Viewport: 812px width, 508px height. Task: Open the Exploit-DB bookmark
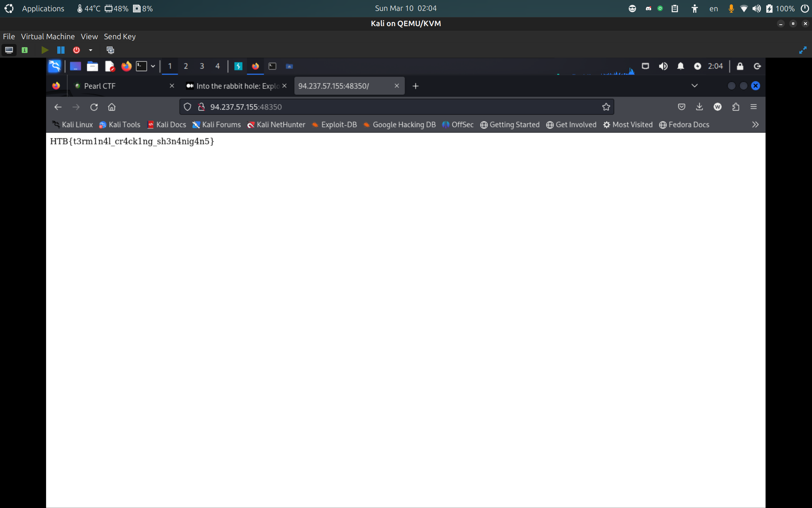coord(334,125)
